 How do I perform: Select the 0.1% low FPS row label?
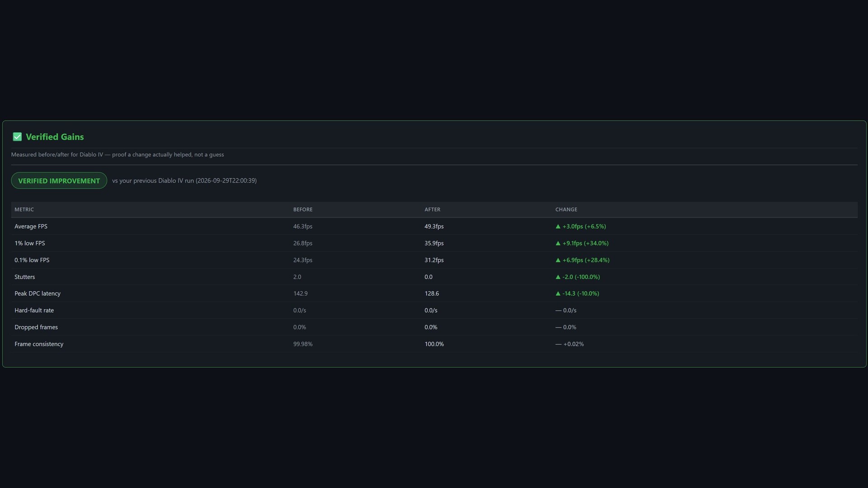32,260
